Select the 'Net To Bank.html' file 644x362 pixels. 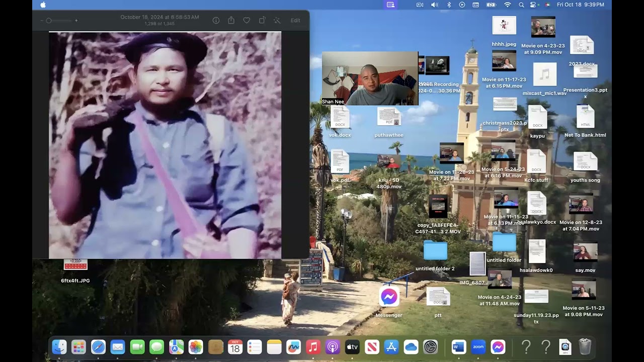tap(585, 117)
